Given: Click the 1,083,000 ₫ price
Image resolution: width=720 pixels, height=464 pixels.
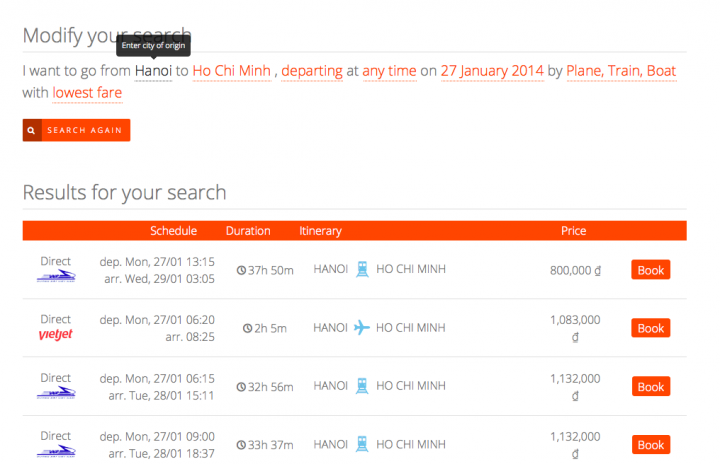Looking at the screenshot, I should [575, 328].
